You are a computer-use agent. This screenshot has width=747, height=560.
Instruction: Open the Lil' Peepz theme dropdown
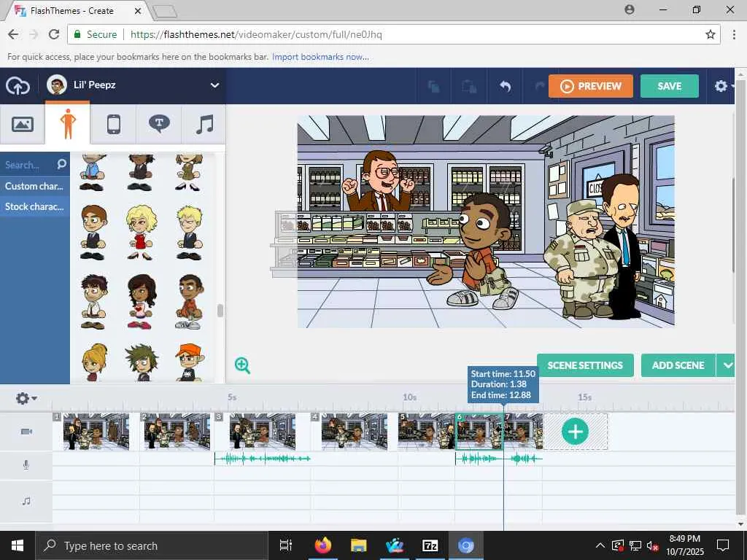(214, 85)
